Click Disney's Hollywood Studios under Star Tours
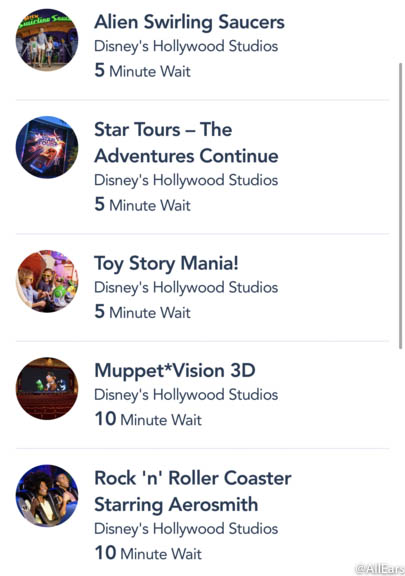This screenshot has height=576, width=405. pyautogui.click(x=186, y=180)
